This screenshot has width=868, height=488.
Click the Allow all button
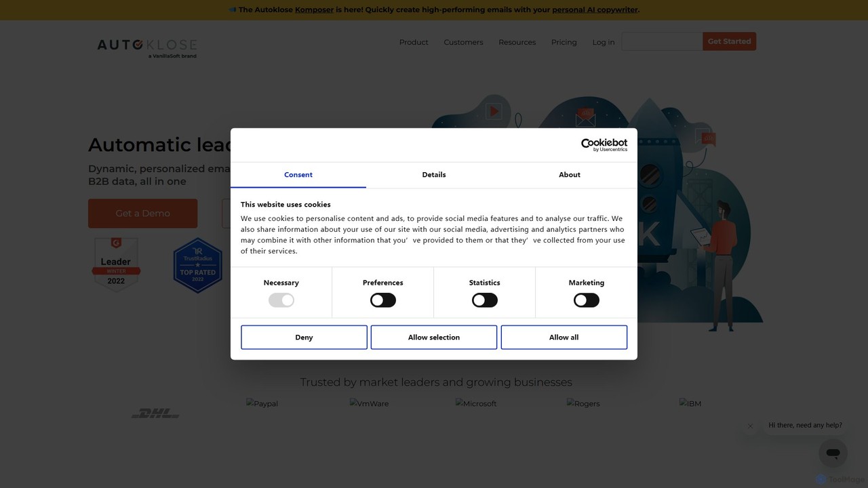click(x=564, y=338)
